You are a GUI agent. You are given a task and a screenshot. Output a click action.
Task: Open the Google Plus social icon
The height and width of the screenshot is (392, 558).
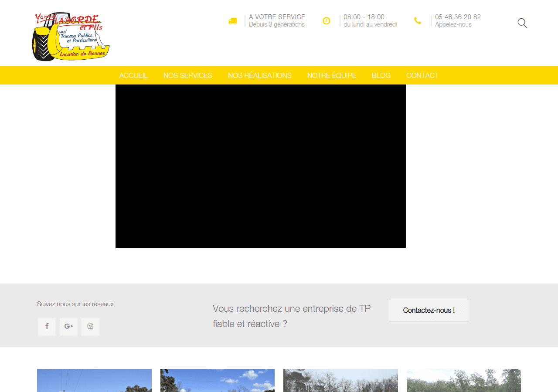tap(68, 327)
